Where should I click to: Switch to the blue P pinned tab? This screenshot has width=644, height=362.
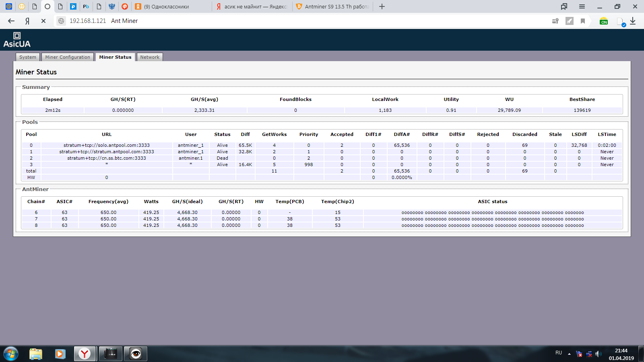tap(73, 6)
